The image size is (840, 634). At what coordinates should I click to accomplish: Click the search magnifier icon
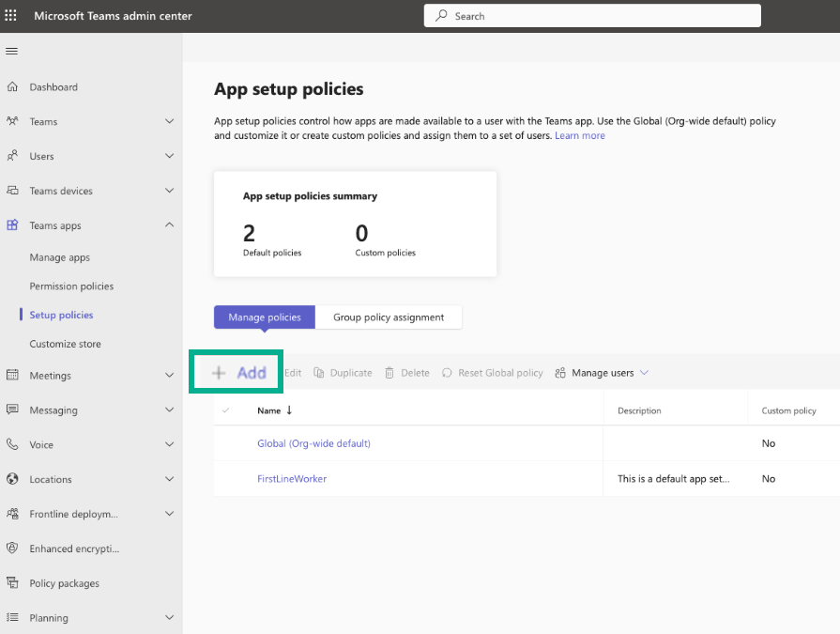[x=441, y=16]
